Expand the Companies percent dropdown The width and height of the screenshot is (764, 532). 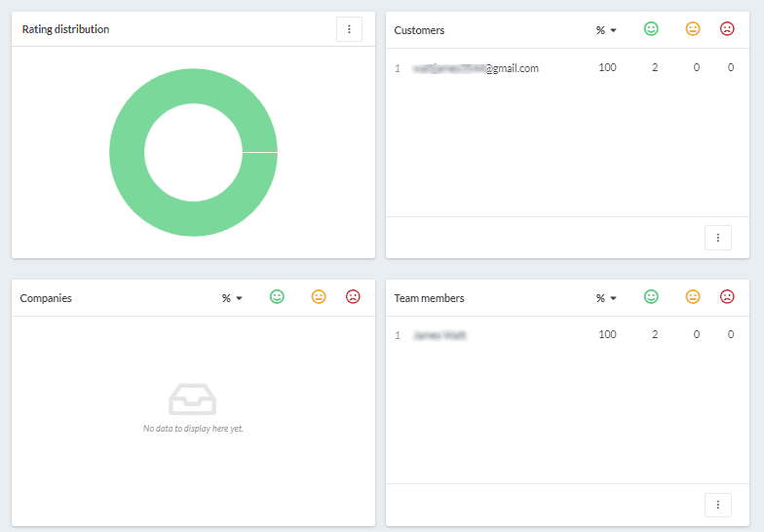click(232, 298)
